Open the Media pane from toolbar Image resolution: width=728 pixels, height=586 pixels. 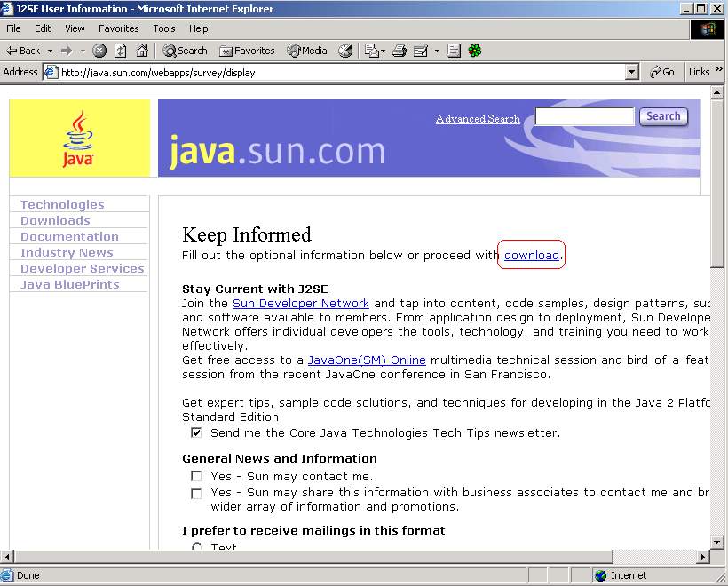307,51
